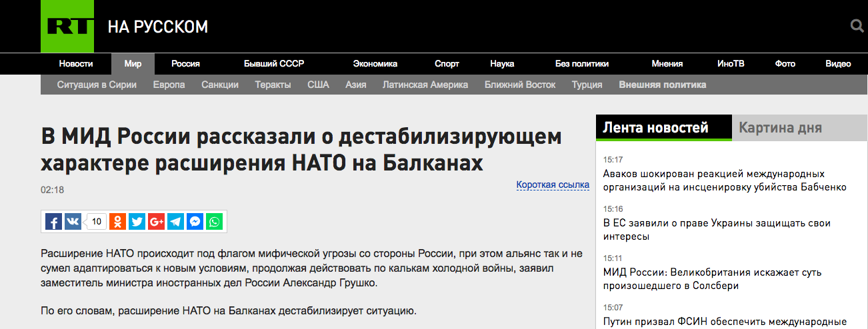Open the search magnifier icon
The height and width of the screenshot is (329, 868).
(x=857, y=27)
